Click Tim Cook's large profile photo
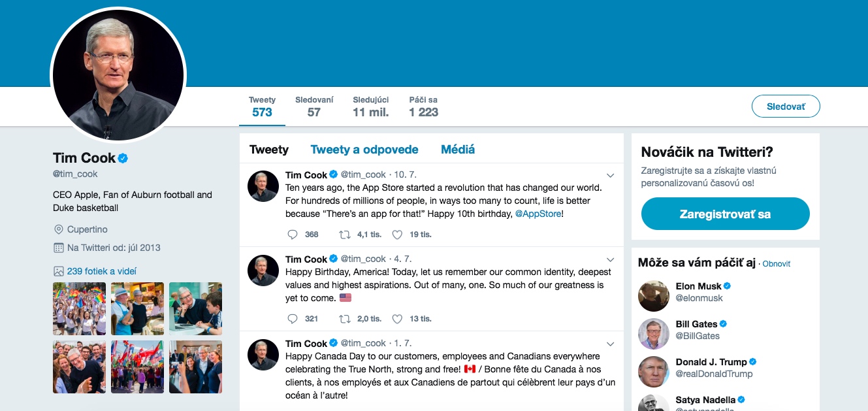The height and width of the screenshot is (411, 868). (x=118, y=75)
